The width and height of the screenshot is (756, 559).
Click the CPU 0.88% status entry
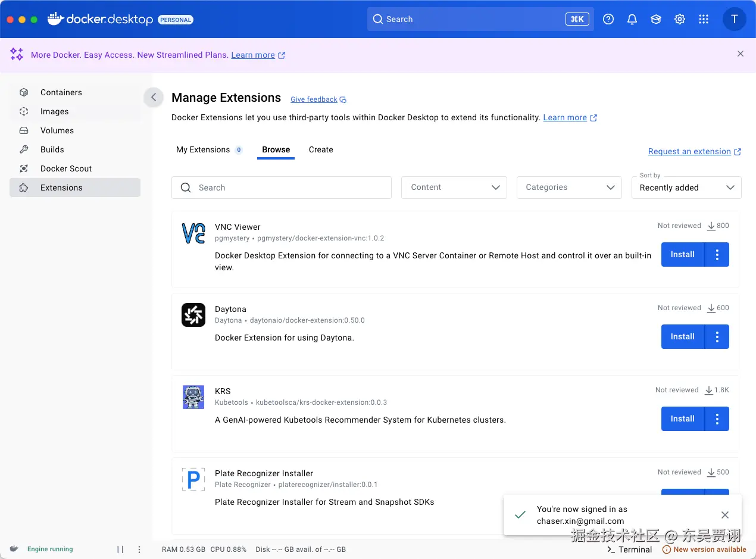[228, 549]
